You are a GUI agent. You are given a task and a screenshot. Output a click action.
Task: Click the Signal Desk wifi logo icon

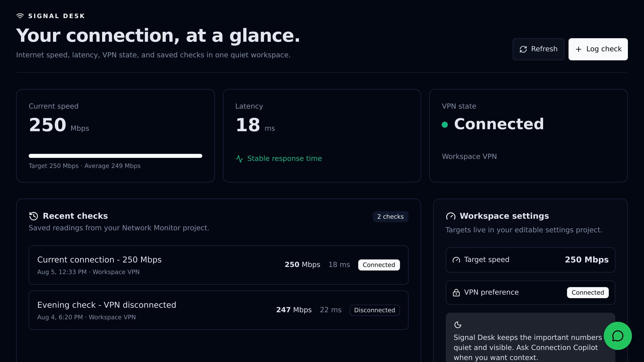(x=20, y=16)
